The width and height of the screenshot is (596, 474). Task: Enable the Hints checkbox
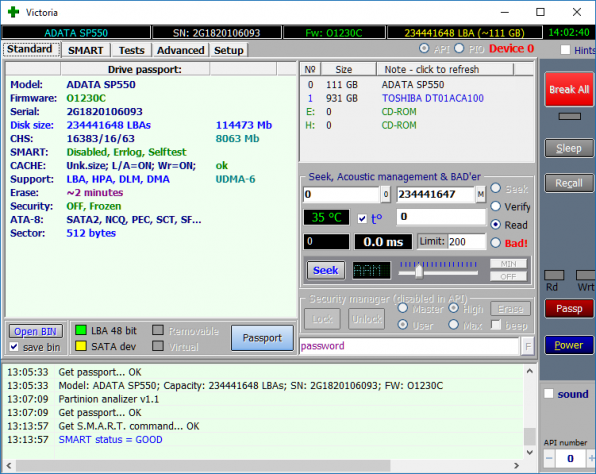pos(565,50)
